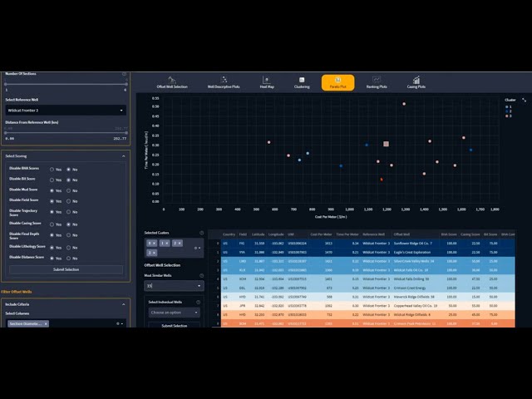Open Select Individual Wells 'Choose an option' dropdown

174,313
